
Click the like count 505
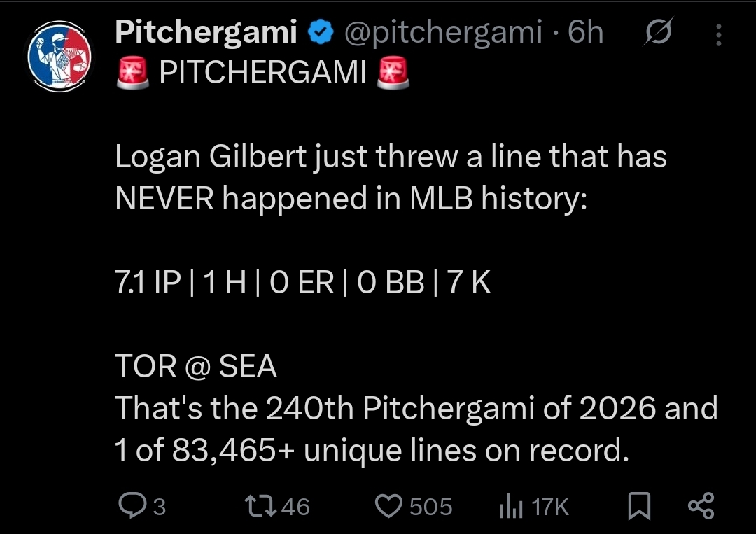click(x=431, y=507)
